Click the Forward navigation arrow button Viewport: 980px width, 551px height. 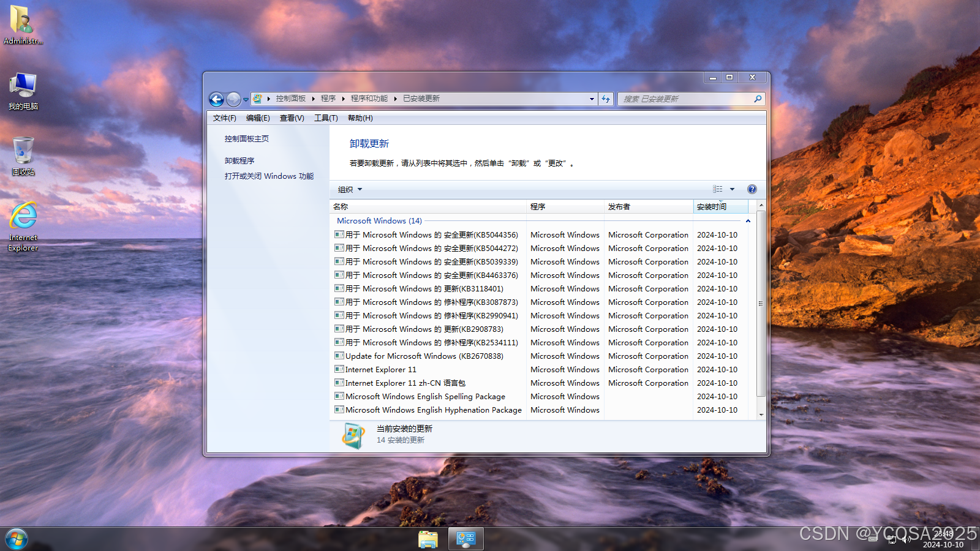coord(233,99)
